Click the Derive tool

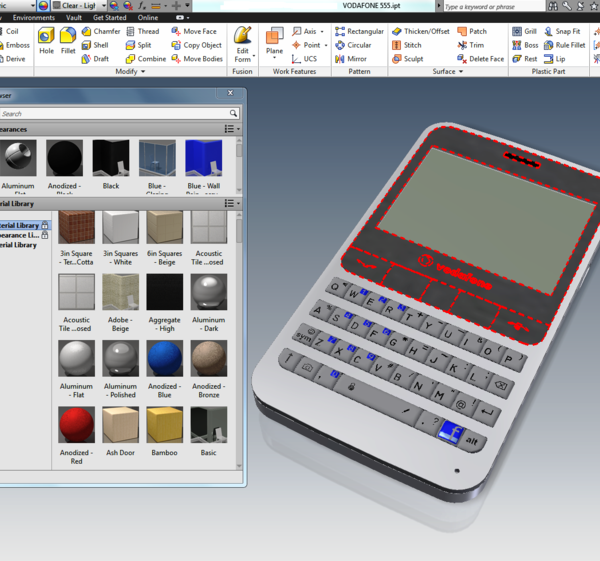[13, 59]
